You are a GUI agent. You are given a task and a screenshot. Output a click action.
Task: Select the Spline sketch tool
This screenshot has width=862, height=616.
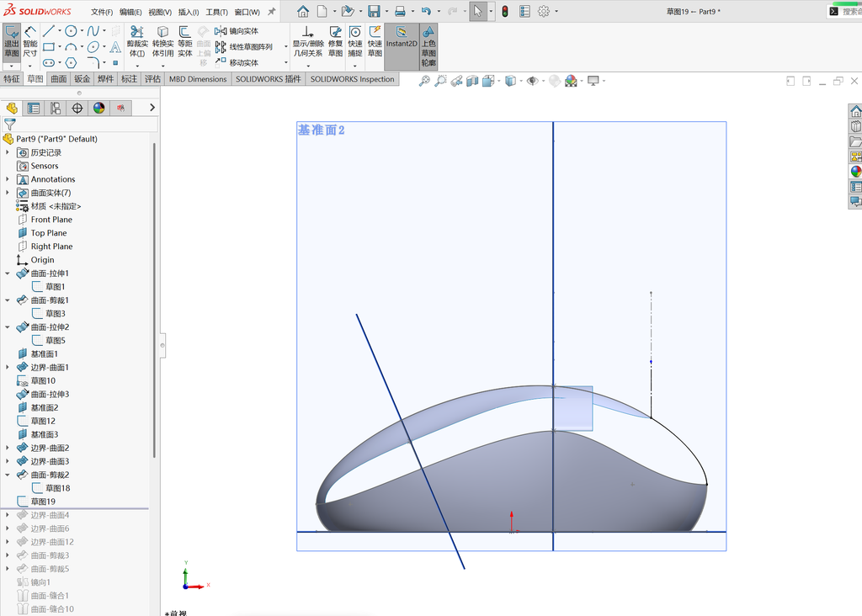93,31
